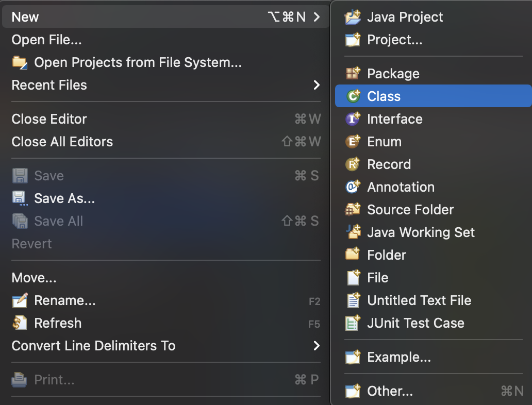Click the Java Working Set icon

pos(353,232)
